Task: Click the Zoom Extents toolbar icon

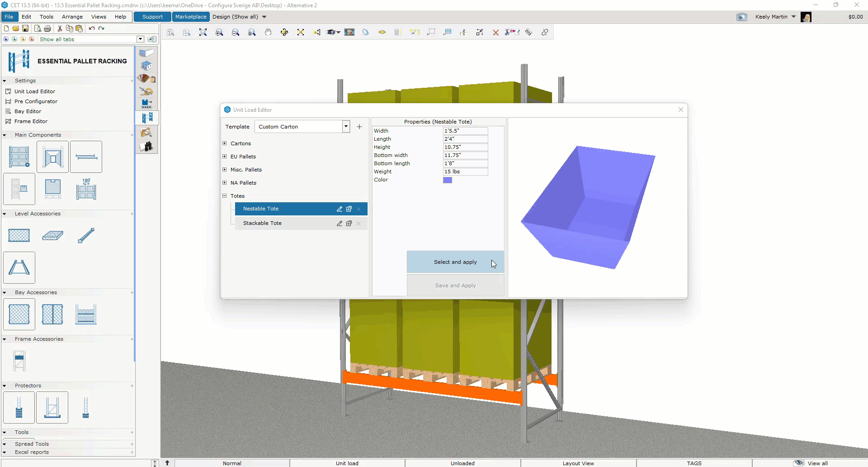Action: coord(203,32)
